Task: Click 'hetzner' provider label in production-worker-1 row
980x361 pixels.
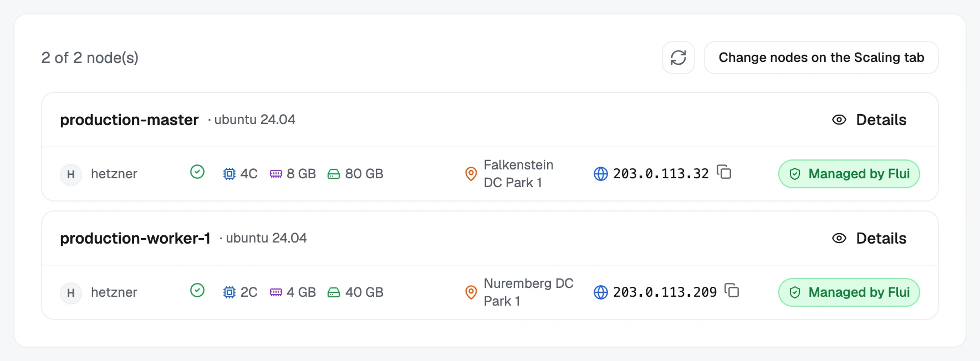Action: (114, 292)
